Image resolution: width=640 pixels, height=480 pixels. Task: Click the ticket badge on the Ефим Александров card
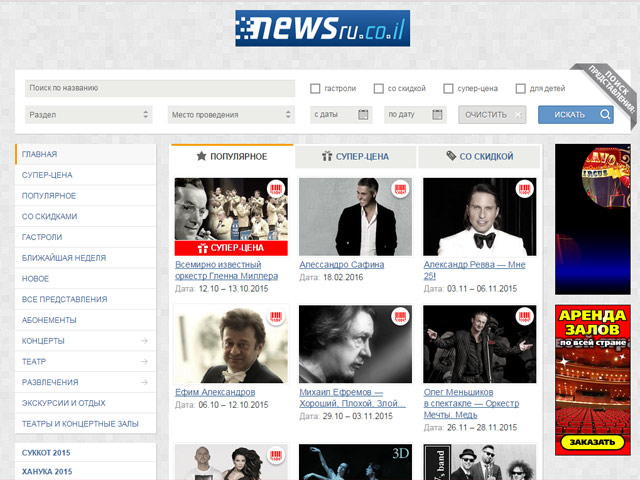point(276,317)
